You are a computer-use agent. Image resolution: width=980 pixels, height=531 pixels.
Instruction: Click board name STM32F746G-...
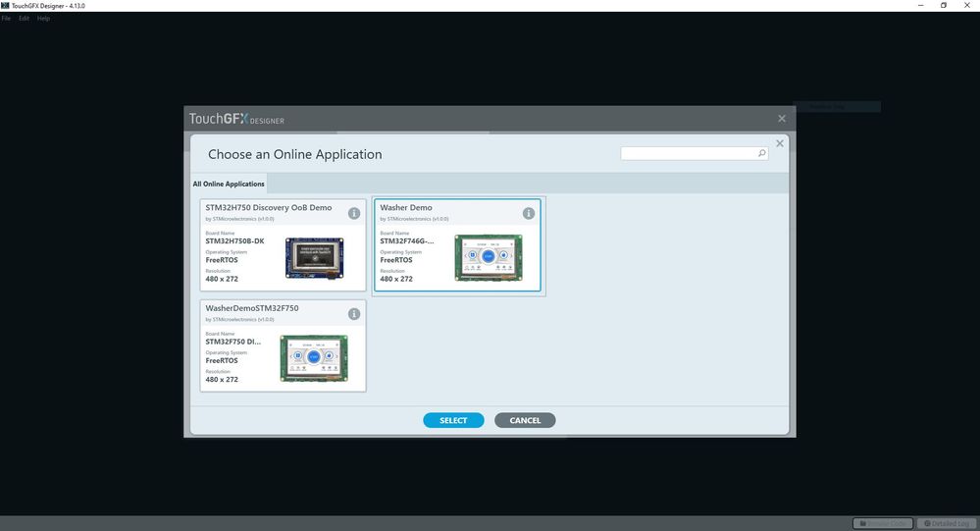(407, 240)
